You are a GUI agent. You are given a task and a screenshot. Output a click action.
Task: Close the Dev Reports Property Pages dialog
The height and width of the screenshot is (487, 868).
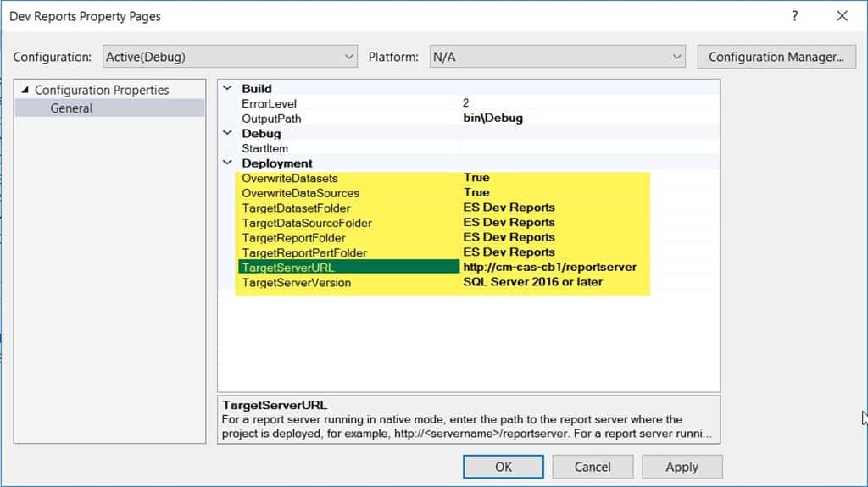tap(842, 16)
